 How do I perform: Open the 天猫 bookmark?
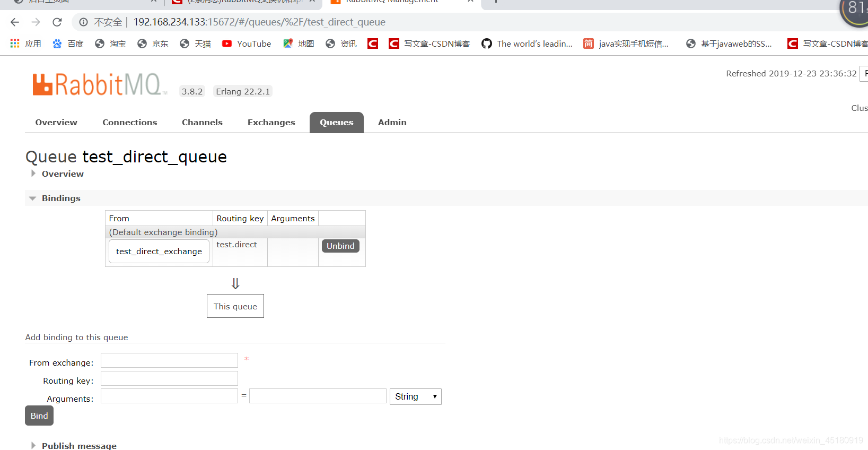(195, 44)
